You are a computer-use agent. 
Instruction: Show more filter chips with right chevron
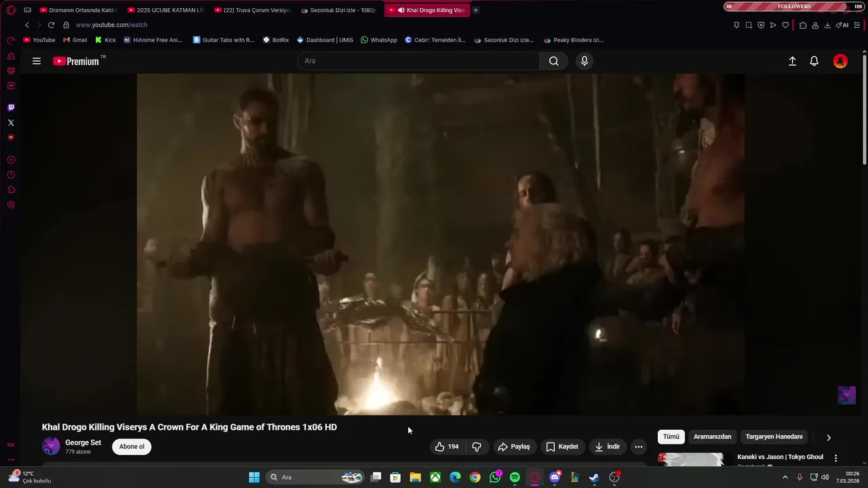[828, 437]
